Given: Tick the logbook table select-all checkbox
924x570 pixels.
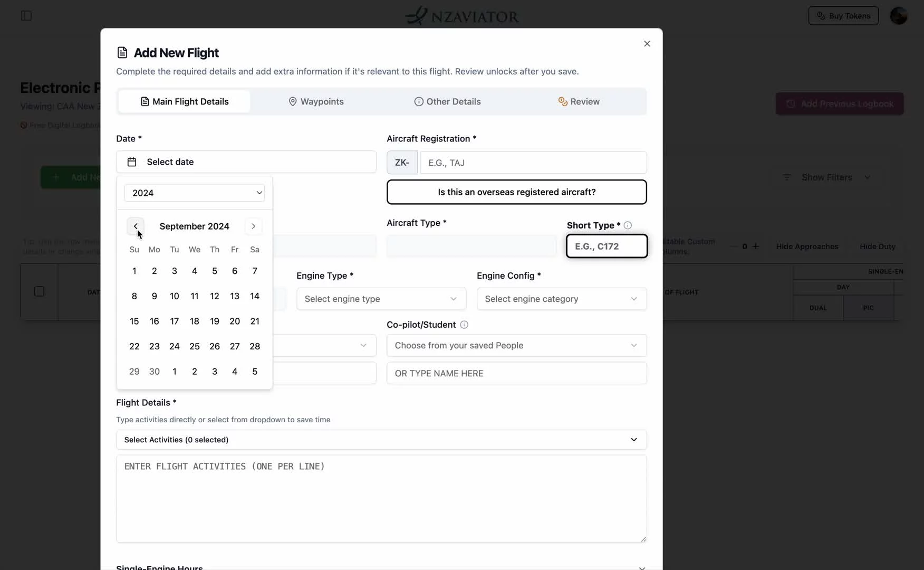Looking at the screenshot, I should [x=39, y=291].
